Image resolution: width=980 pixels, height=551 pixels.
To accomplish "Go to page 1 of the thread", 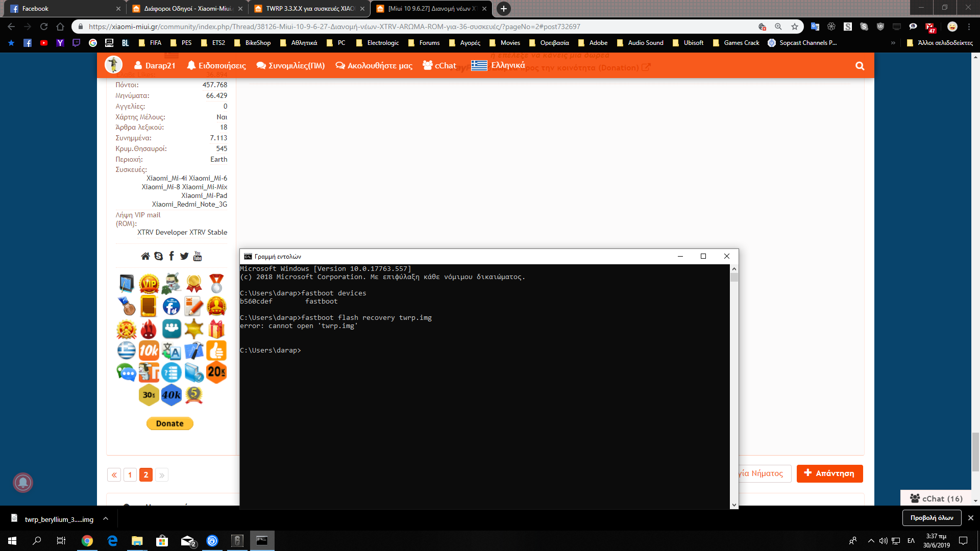I will click(130, 475).
